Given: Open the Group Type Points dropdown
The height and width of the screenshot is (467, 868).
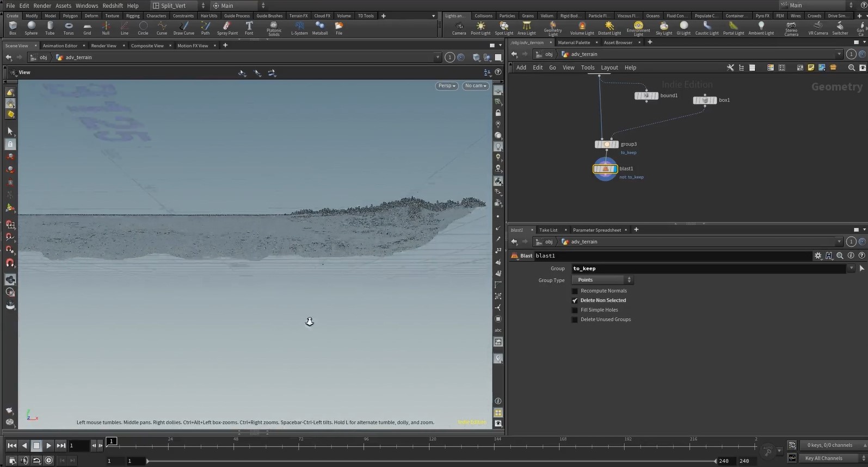Looking at the screenshot, I should click(602, 280).
